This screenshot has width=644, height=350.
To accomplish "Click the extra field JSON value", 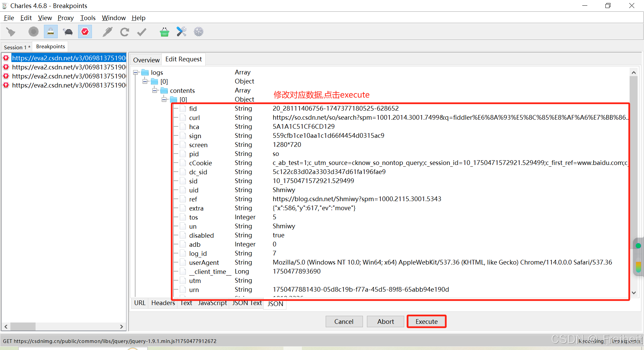I will (x=314, y=208).
